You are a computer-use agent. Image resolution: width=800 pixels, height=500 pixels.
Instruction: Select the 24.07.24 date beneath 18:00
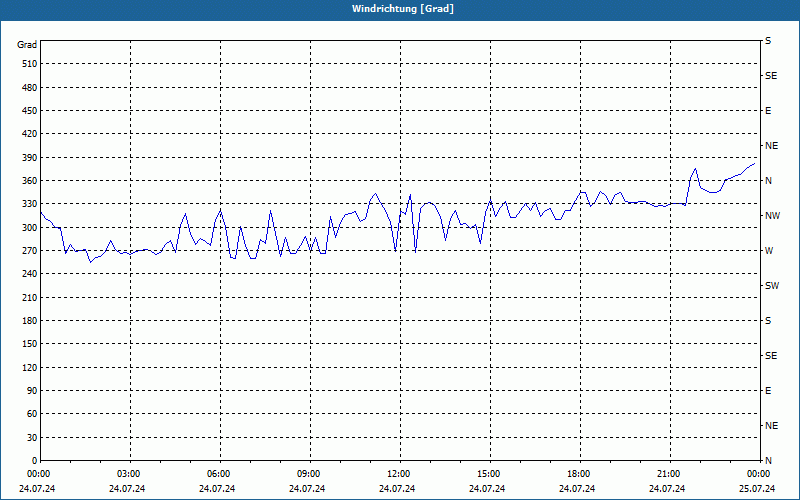[x=577, y=489]
